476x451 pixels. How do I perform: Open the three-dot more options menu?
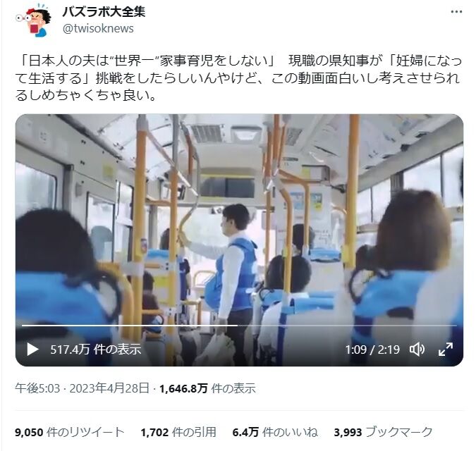tap(456, 12)
